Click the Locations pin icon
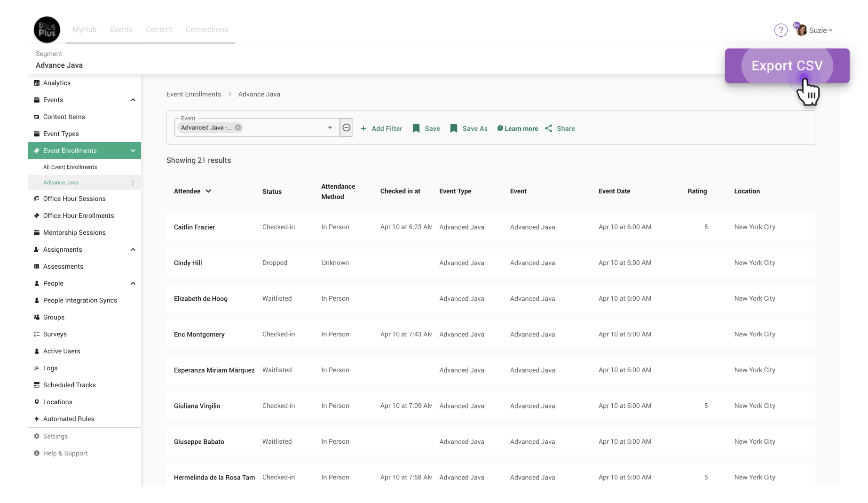 click(37, 402)
